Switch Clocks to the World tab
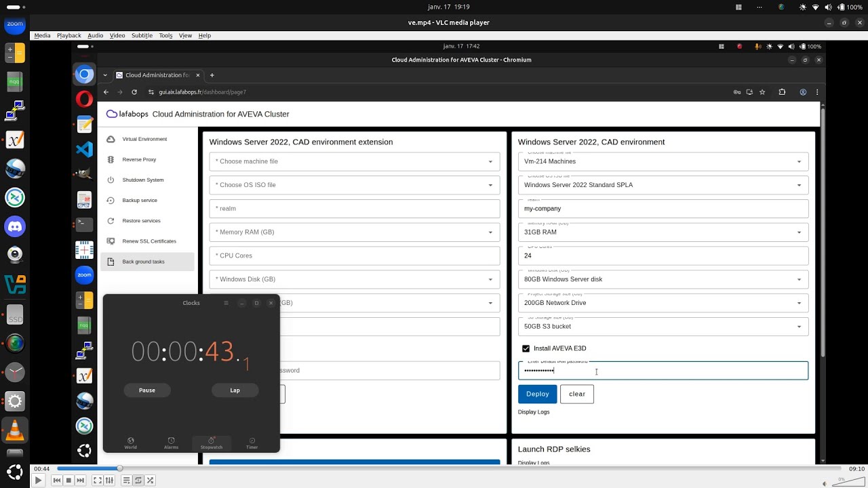This screenshot has height=488, width=868. (x=131, y=443)
